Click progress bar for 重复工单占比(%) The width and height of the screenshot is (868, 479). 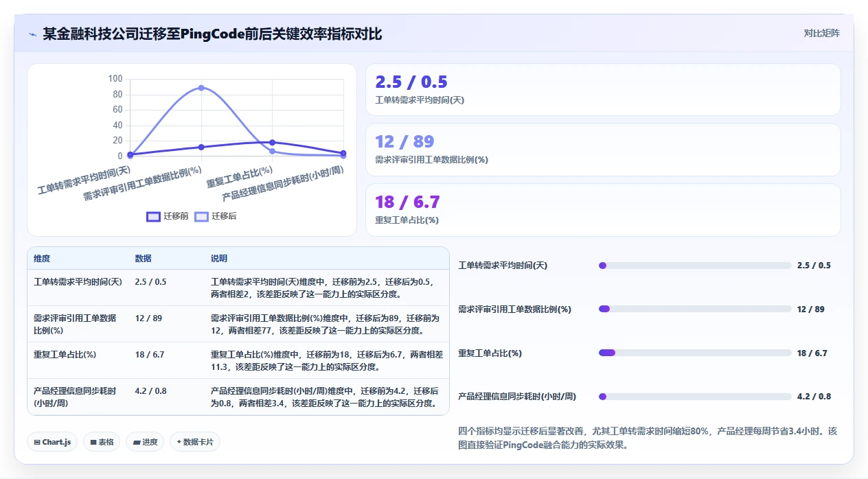point(695,353)
